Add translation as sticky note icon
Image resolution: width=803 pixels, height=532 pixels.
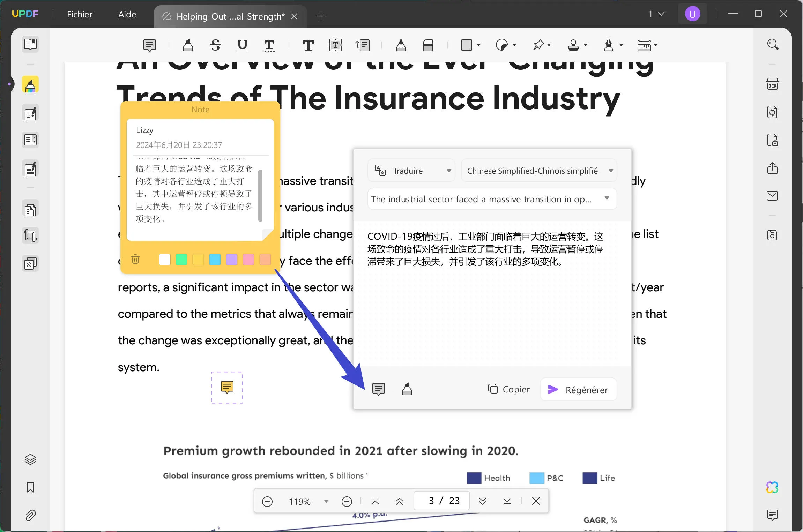click(x=378, y=389)
